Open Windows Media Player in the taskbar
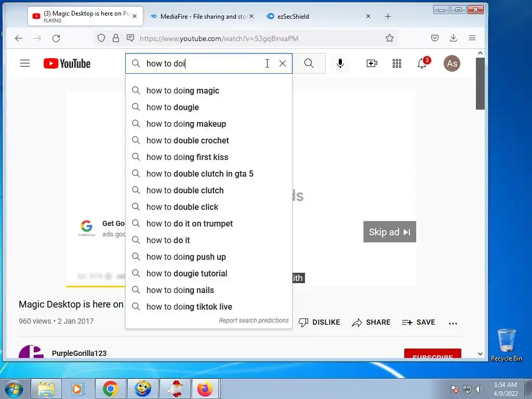532x399 pixels. tap(78, 389)
